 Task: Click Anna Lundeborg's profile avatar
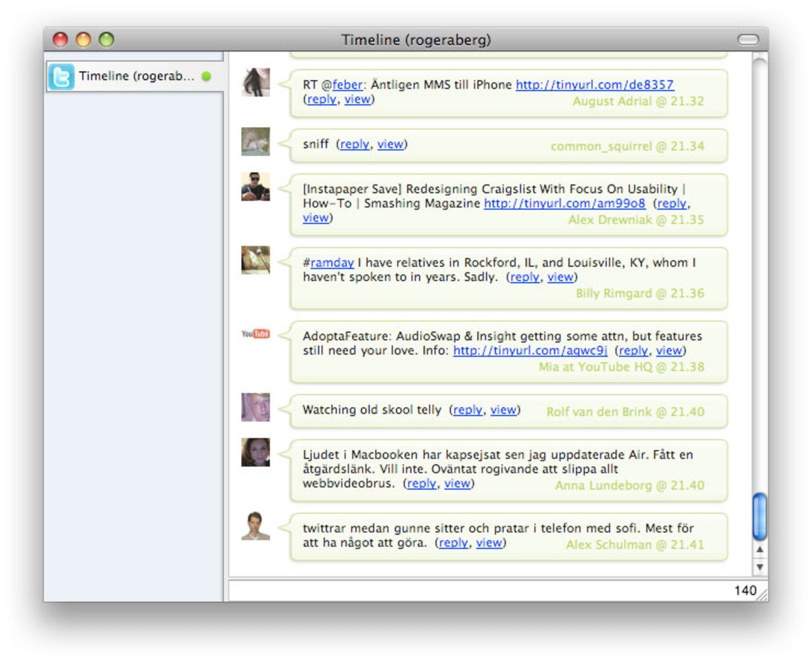(256, 452)
